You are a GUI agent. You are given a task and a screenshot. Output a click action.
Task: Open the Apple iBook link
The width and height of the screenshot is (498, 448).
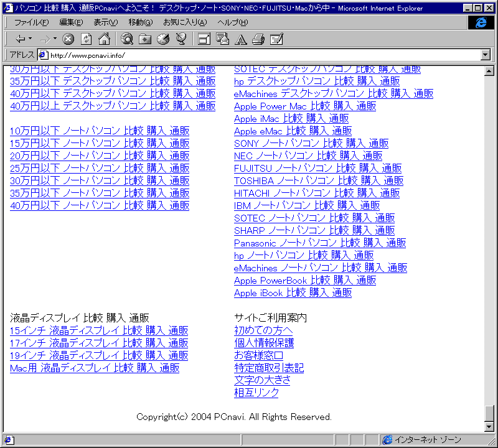coord(293,292)
